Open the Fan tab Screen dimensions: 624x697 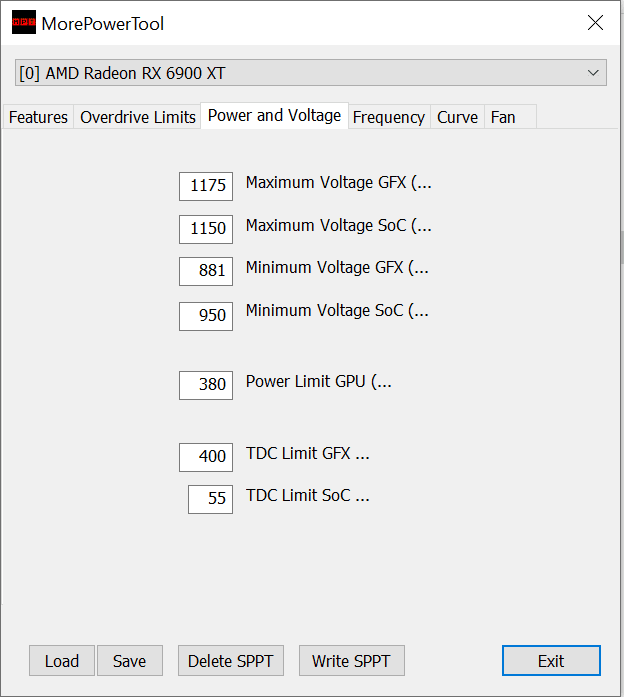(503, 117)
